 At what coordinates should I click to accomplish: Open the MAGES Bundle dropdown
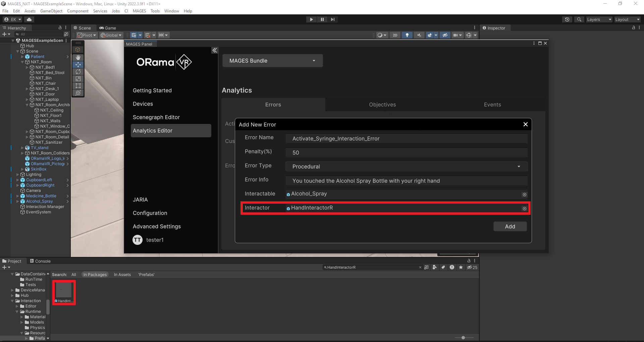[x=272, y=61]
